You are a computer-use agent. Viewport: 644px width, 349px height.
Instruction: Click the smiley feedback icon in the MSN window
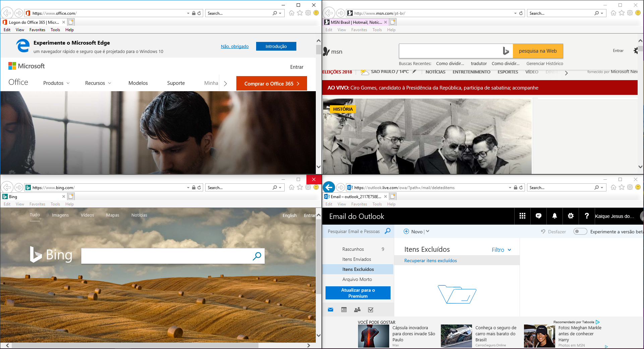[638, 13]
